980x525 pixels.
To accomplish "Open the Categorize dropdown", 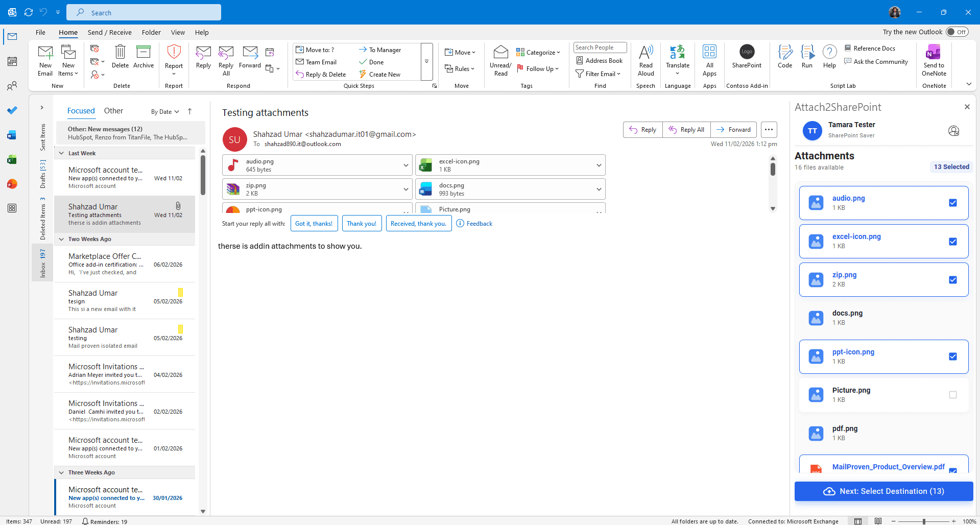I will [x=538, y=53].
